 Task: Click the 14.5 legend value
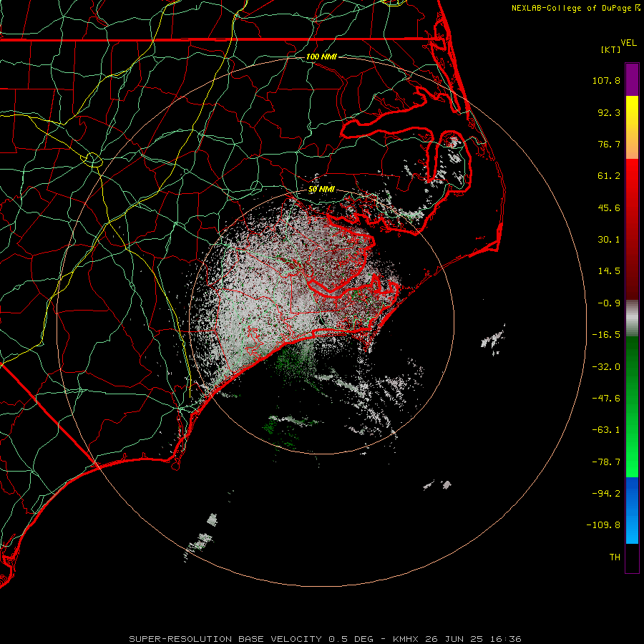[609, 271]
